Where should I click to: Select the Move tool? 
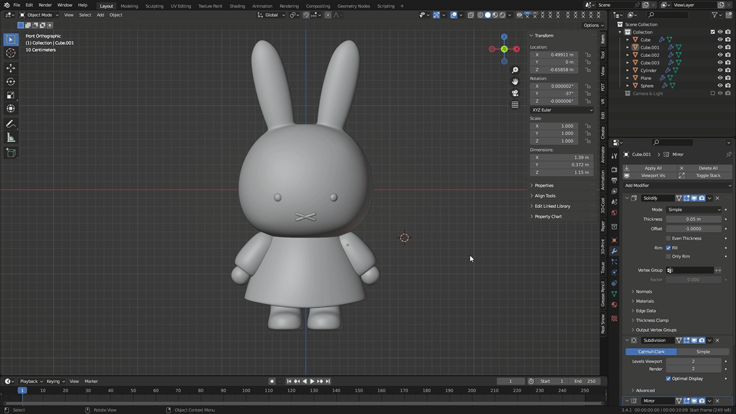click(x=11, y=68)
